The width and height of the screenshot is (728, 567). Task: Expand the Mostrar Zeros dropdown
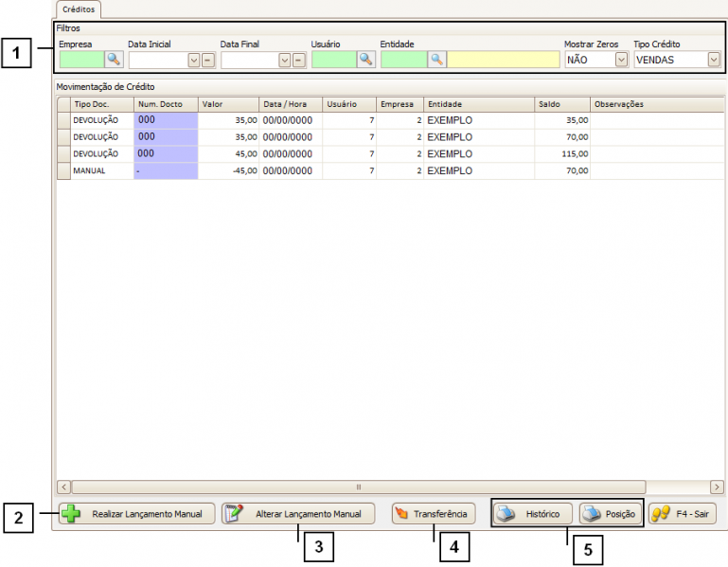click(621, 60)
